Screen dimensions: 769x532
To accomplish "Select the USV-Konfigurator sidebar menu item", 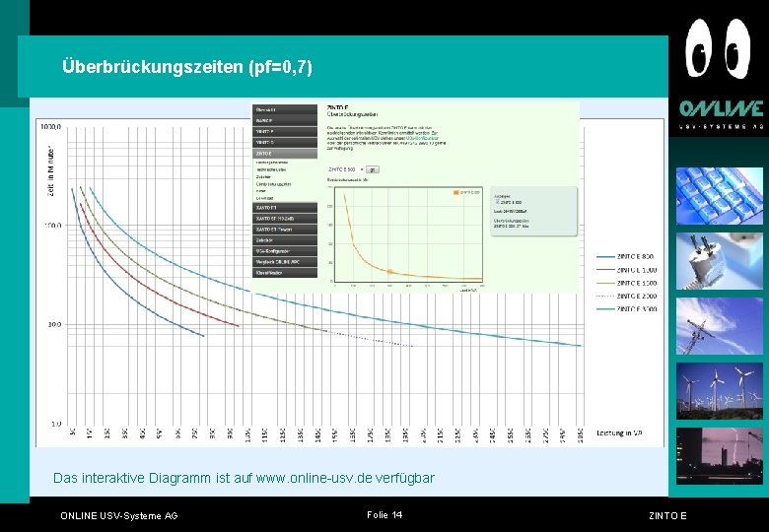I will click(285, 251).
